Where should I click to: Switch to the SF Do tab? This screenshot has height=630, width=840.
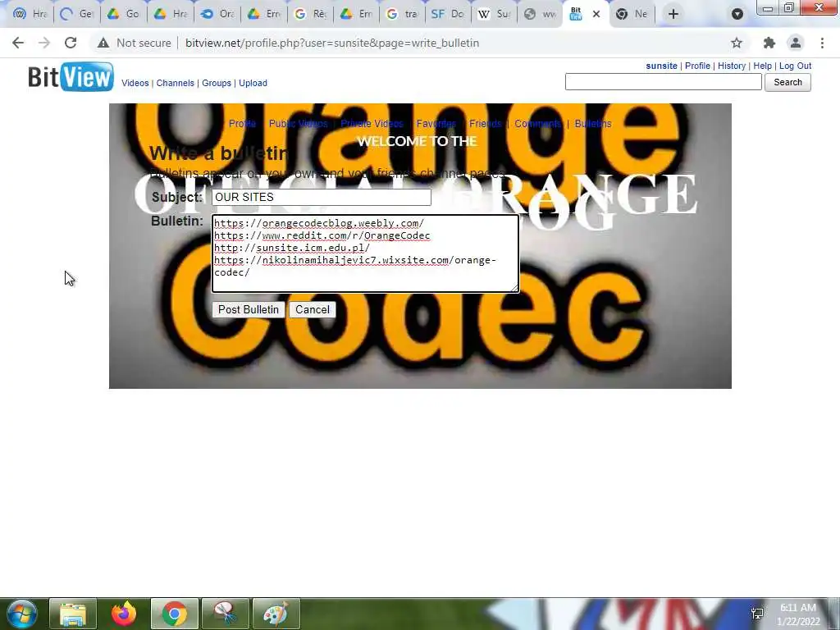tap(449, 15)
